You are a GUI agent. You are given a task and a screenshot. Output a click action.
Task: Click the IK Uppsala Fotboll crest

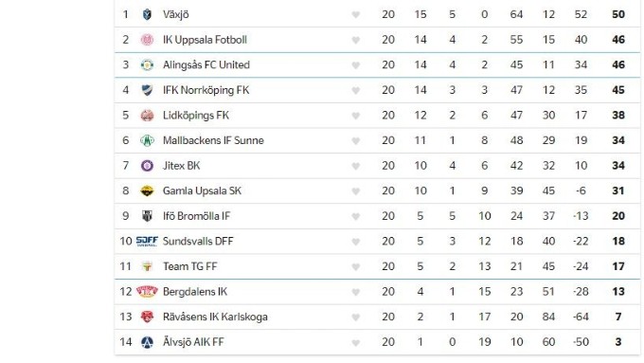coord(147,40)
